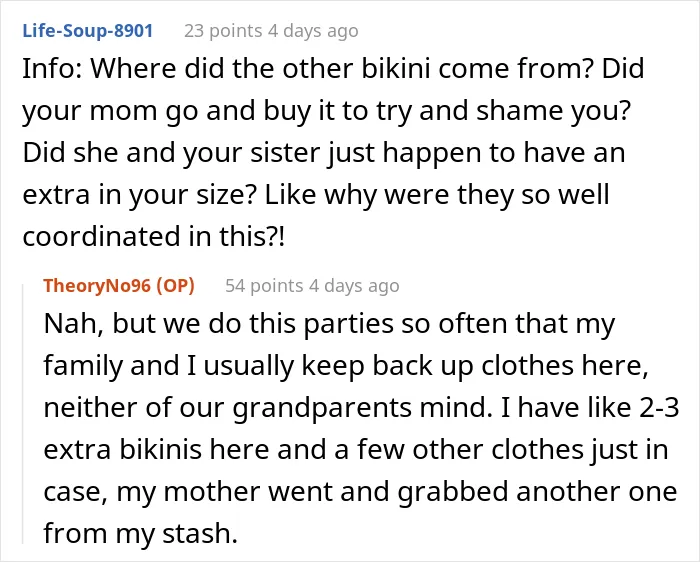
Task: Click the line 'family and I usually keep'
Action: 346,365
